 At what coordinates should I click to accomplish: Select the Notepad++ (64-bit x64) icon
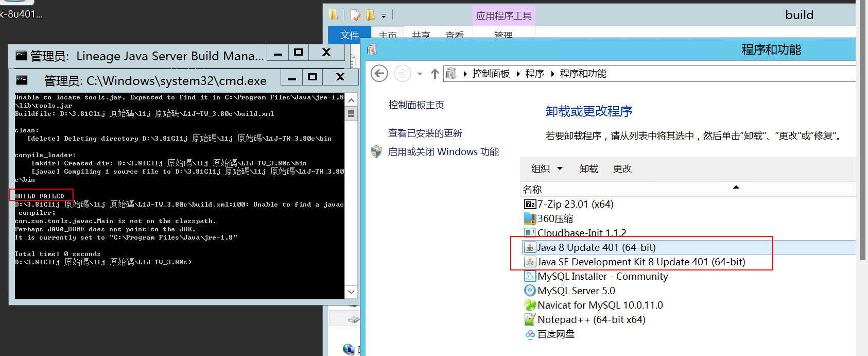click(530, 320)
